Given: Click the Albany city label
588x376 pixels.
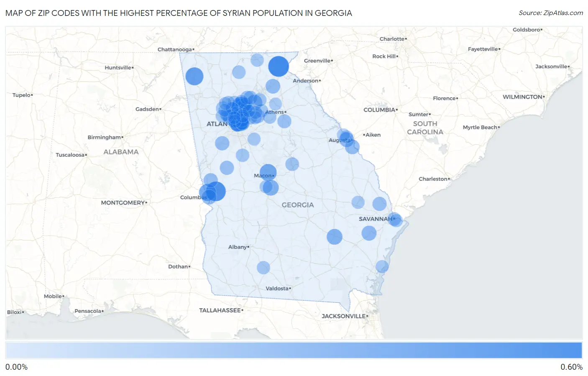Looking at the screenshot, I should 238,247.
